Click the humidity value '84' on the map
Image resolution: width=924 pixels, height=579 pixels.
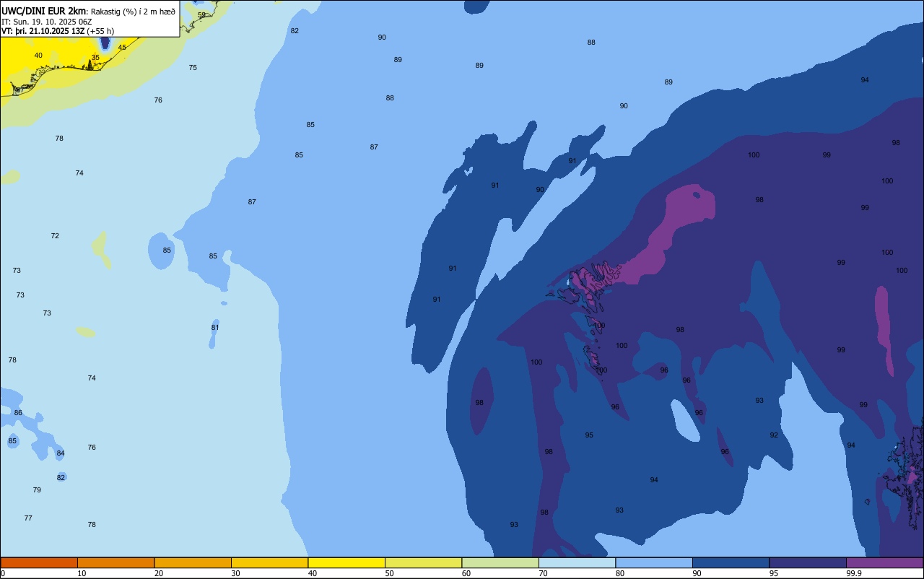point(61,453)
